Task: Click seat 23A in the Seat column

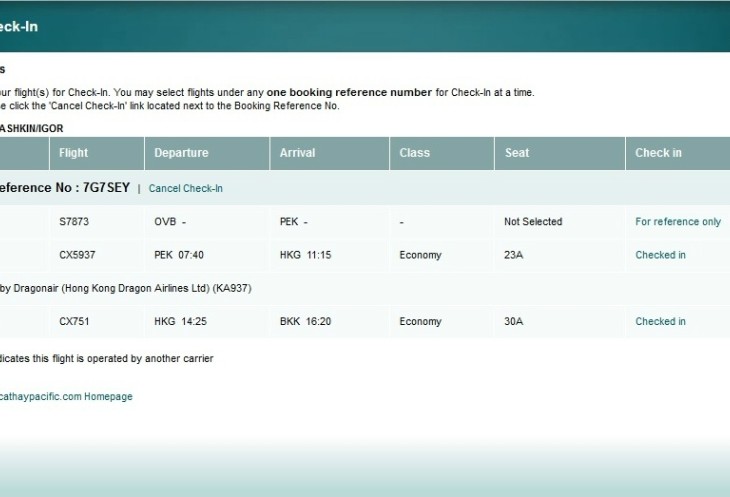Action: pyautogui.click(x=514, y=255)
